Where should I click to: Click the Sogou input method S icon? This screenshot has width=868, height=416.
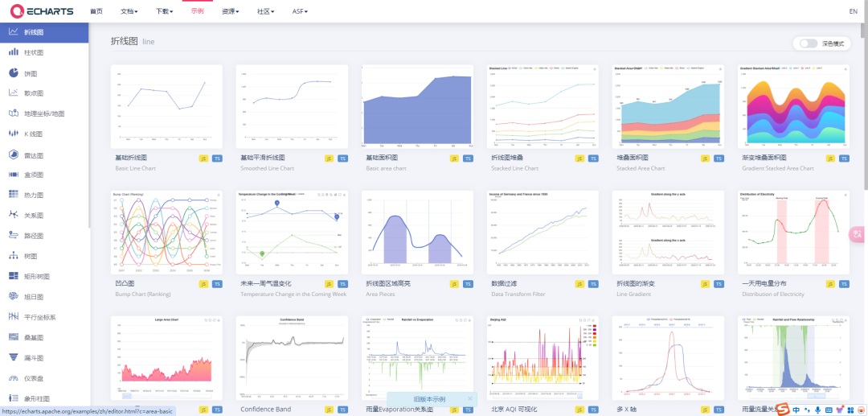click(x=784, y=410)
